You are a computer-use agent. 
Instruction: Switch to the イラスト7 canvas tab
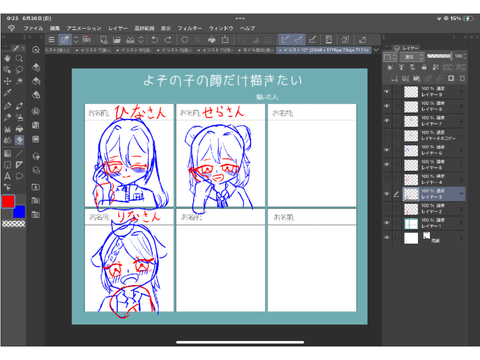pos(93,50)
